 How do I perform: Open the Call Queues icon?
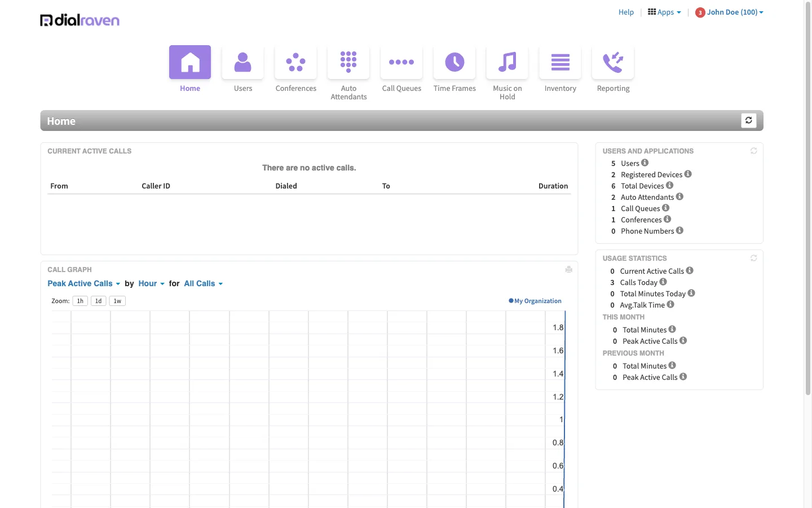coord(401,62)
